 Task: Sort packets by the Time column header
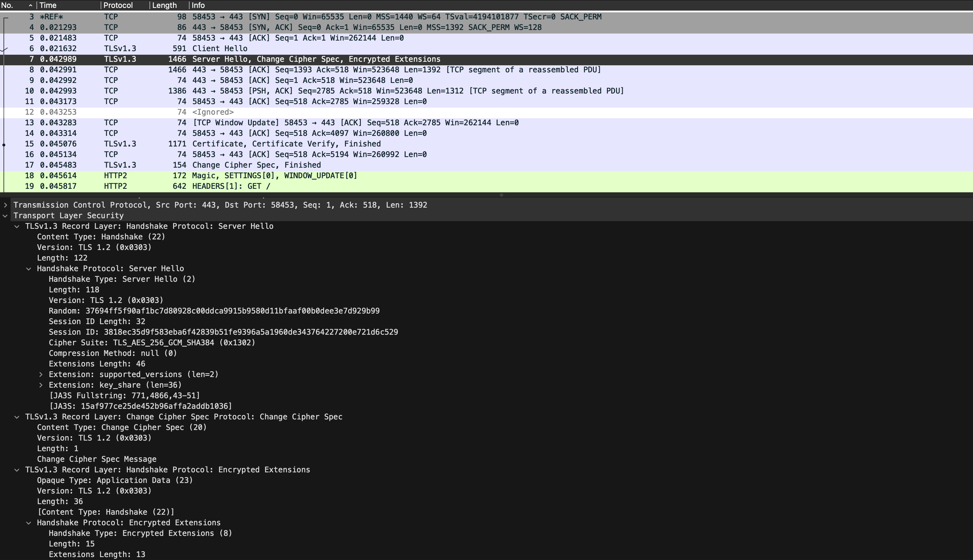click(69, 5)
